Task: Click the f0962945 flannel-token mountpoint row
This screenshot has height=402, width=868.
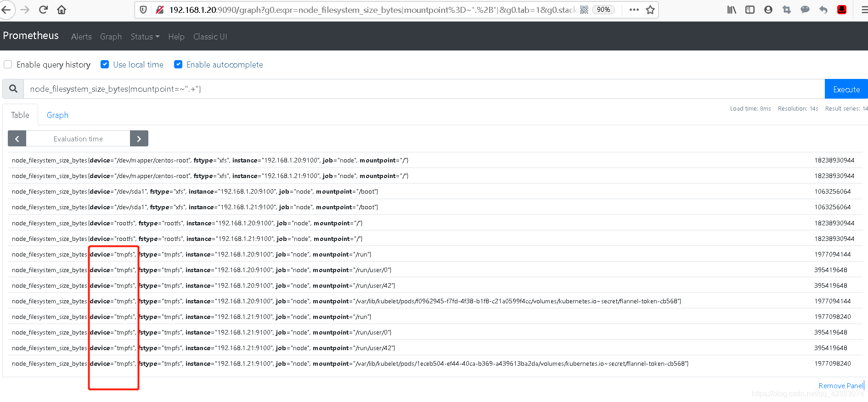Action: click(x=435, y=301)
